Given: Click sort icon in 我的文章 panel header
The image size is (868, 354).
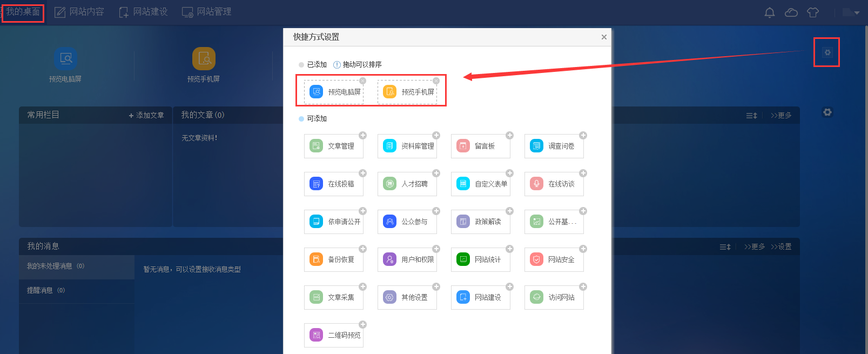Looking at the screenshot, I should pos(751,115).
